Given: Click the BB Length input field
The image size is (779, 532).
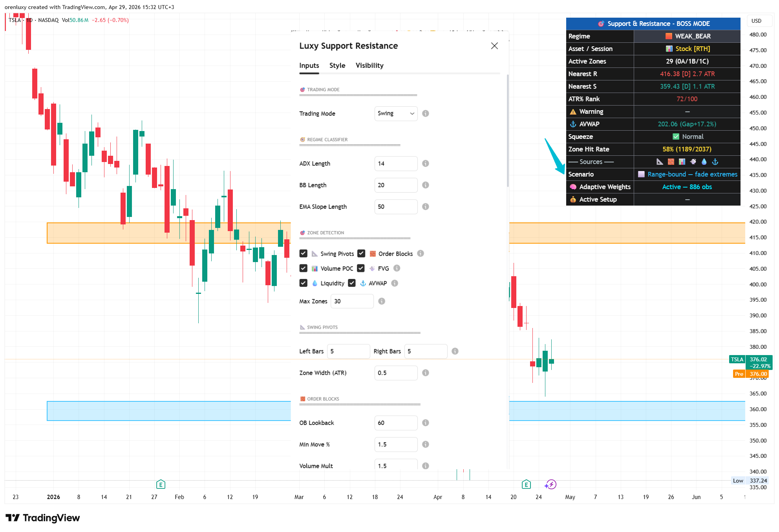Looking at the screenshot, I should [396, 185].
